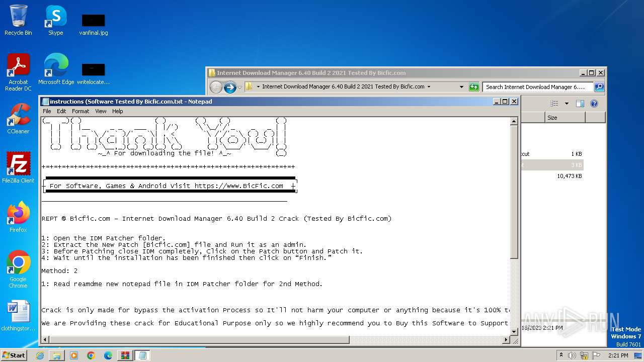Select the Microsoft Edge desktop shortcut
This screenshot has height=362, width=644.
click(x=56, y=69)
